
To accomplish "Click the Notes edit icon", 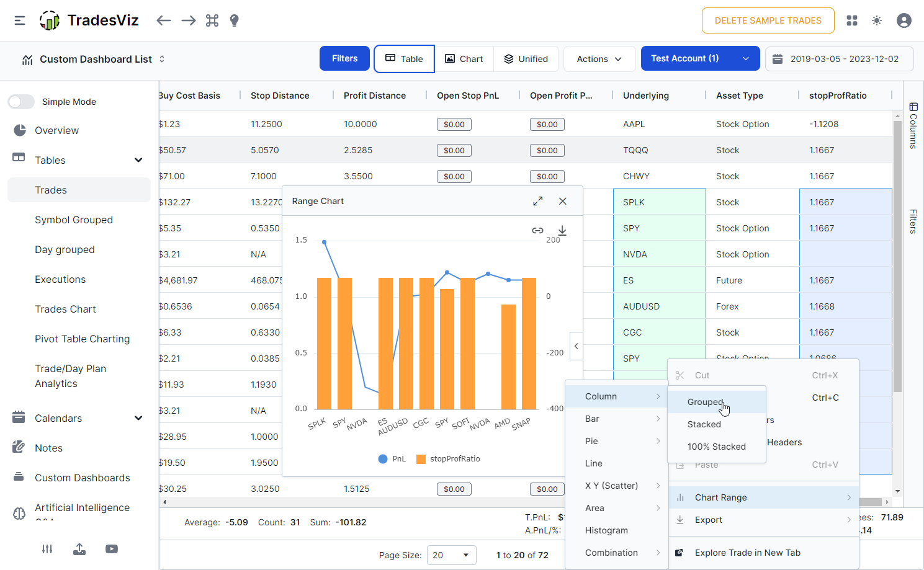I will 19,447.
